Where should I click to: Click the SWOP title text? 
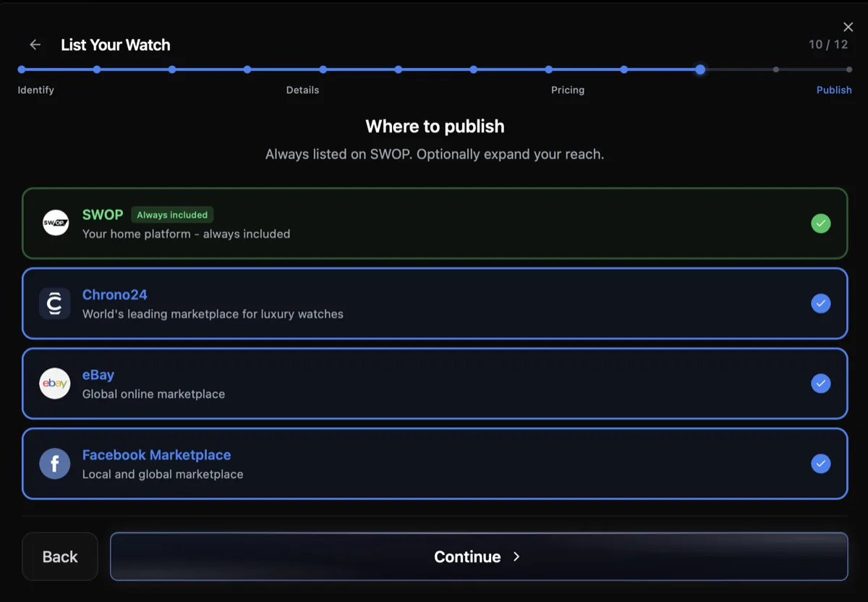103,215
